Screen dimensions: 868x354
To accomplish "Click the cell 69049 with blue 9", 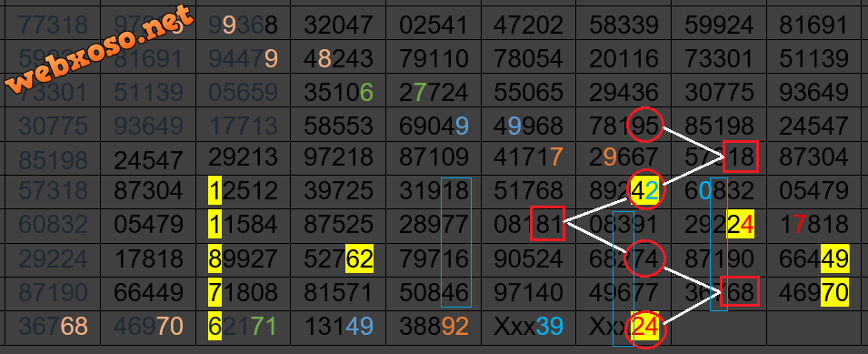I will click(434, 126).
